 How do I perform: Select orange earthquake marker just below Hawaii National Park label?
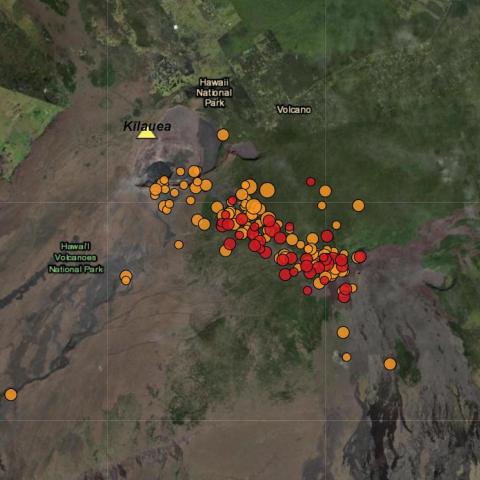tap(223, 135)
